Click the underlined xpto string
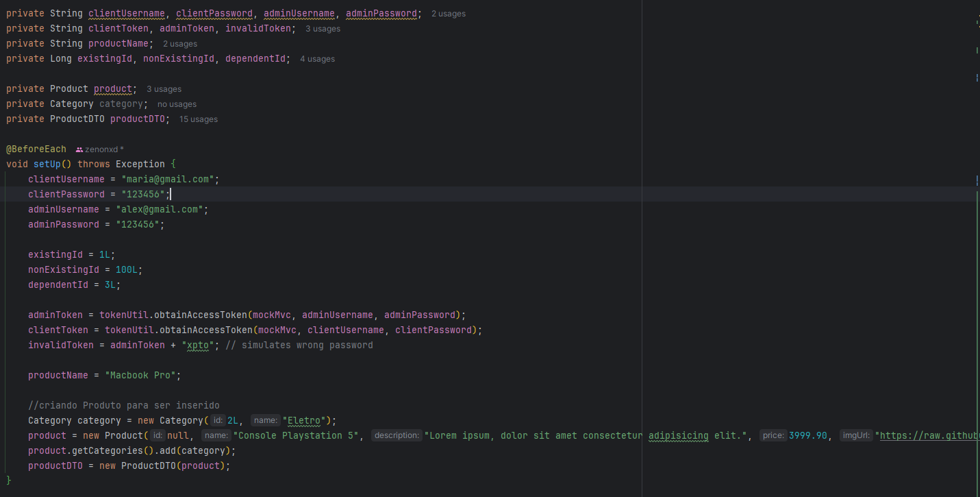Screen dimensions: 980x497 201,346
